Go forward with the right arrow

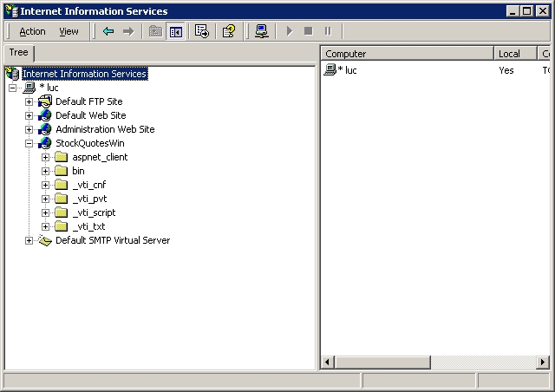128,31
